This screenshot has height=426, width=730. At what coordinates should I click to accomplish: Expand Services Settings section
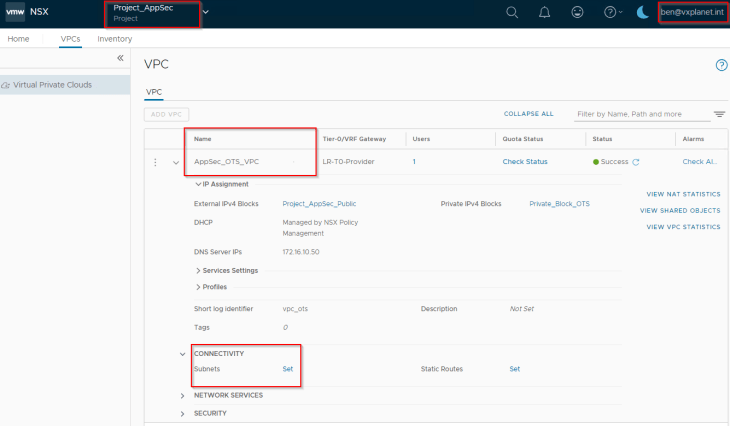[198, 270]
